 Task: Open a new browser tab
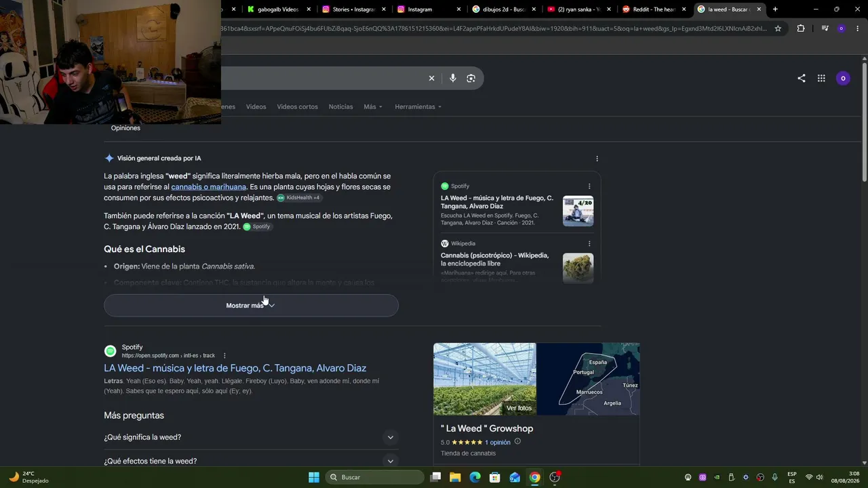tap(775, 9)
